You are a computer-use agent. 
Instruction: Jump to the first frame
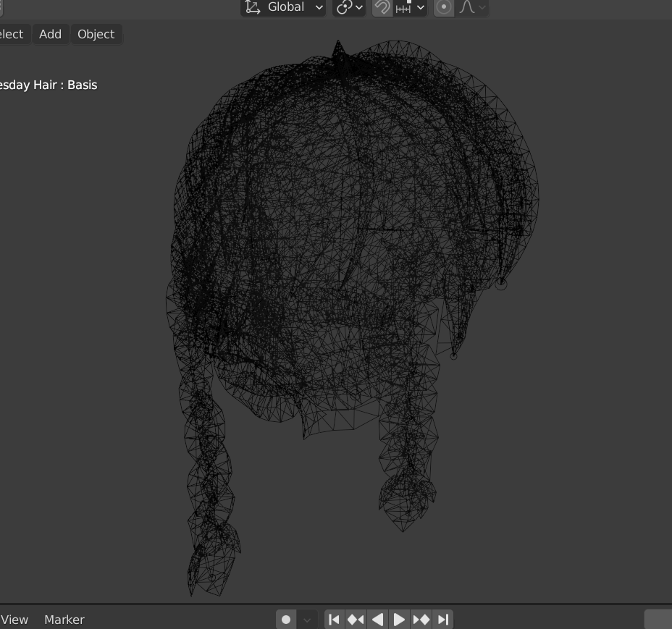(335, 620)
